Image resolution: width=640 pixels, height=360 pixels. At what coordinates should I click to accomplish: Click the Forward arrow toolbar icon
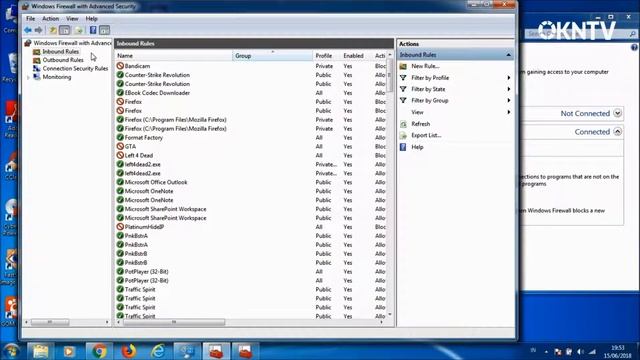[x=38, y=30]
